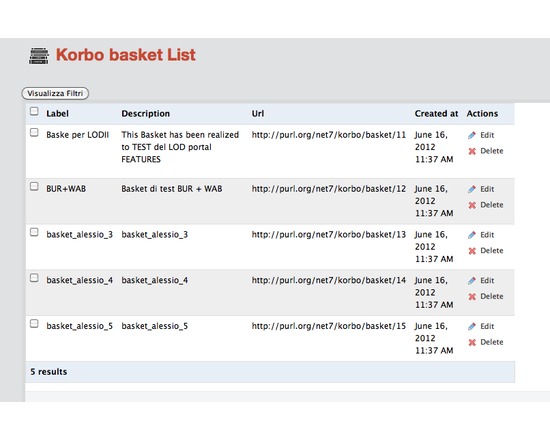
Task: Toggle the select-all checkbox in header
Action: click(34, 111)
